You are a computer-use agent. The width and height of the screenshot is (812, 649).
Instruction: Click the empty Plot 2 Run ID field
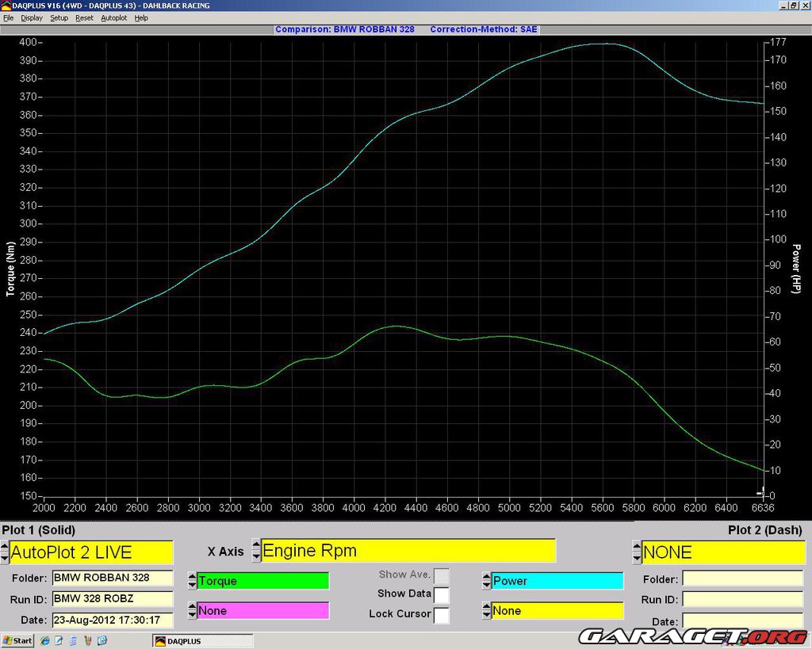[x=742, y=599]
